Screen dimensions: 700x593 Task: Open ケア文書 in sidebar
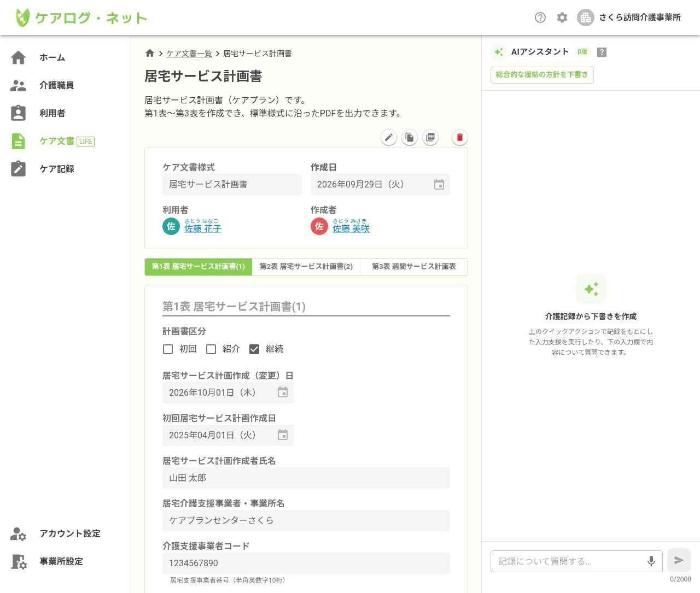pos(66,141)
